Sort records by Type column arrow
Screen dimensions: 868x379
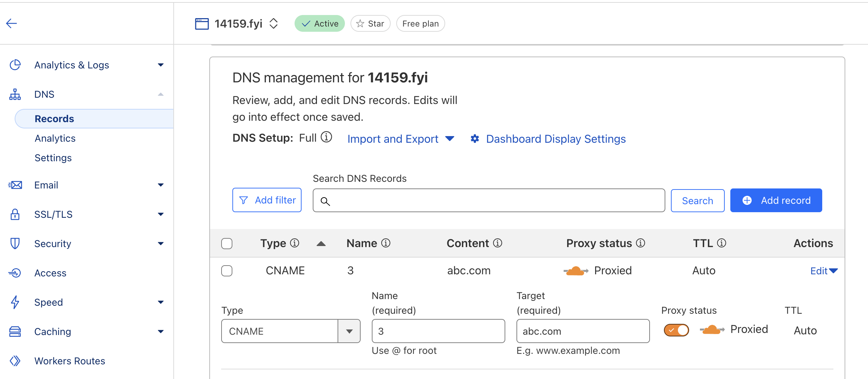[321, 244]
